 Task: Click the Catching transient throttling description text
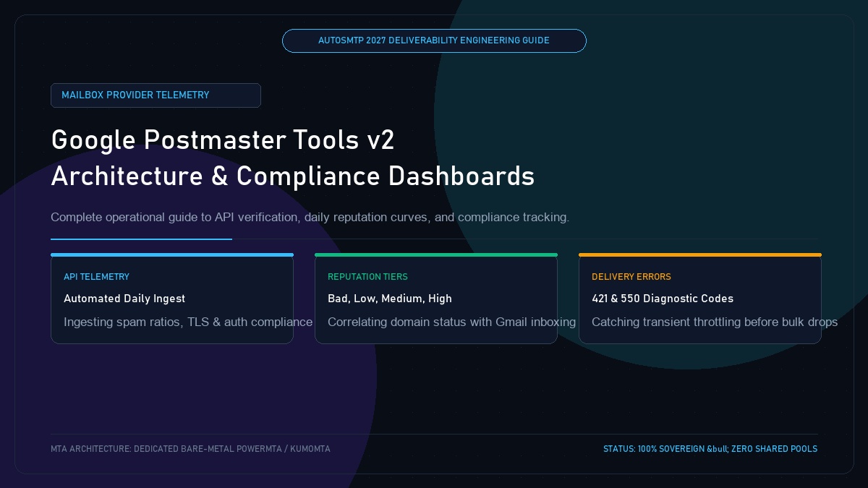click(715, 322)
